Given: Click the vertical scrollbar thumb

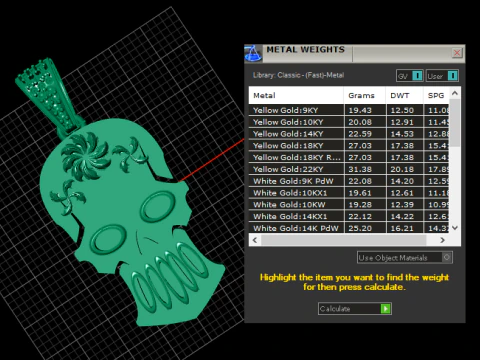Looking at the screenshot, I should [455, 123].
